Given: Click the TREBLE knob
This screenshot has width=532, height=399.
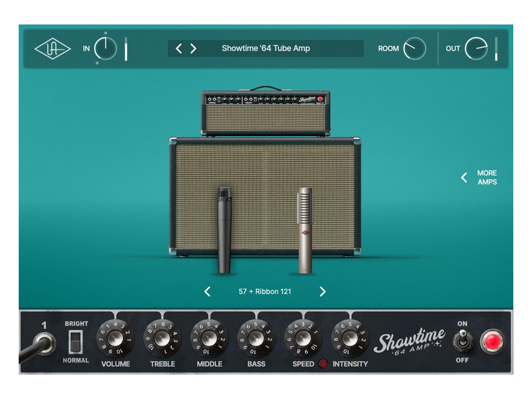Looking at the screenshot, I should [162, 338].
